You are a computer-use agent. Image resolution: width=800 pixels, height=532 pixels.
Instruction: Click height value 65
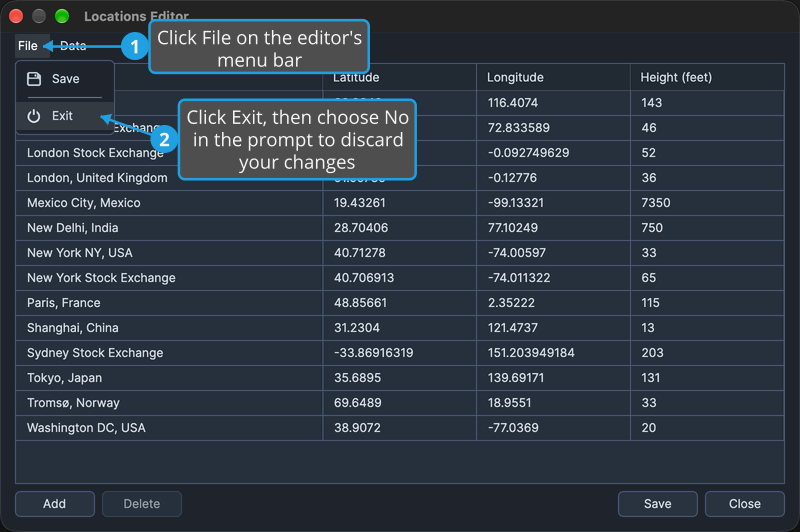click(x=648, y=278)
